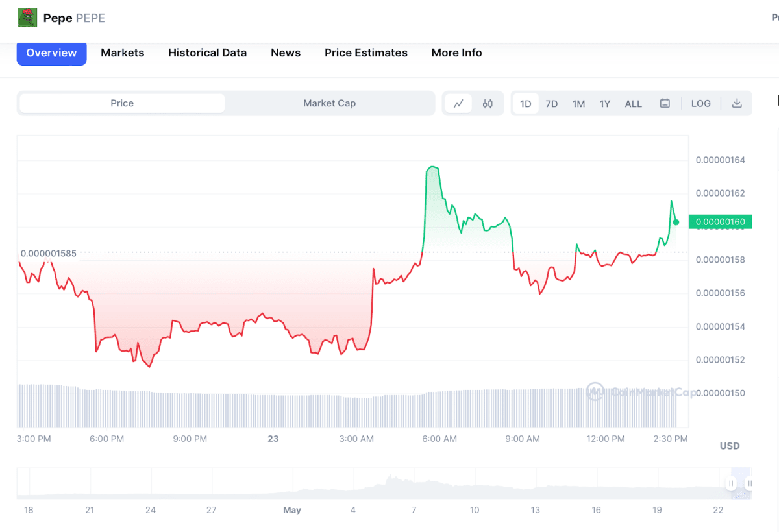Viewport: 779px width, 532px height.
Task: Click the chart download icon
Action: click(737, 103)
